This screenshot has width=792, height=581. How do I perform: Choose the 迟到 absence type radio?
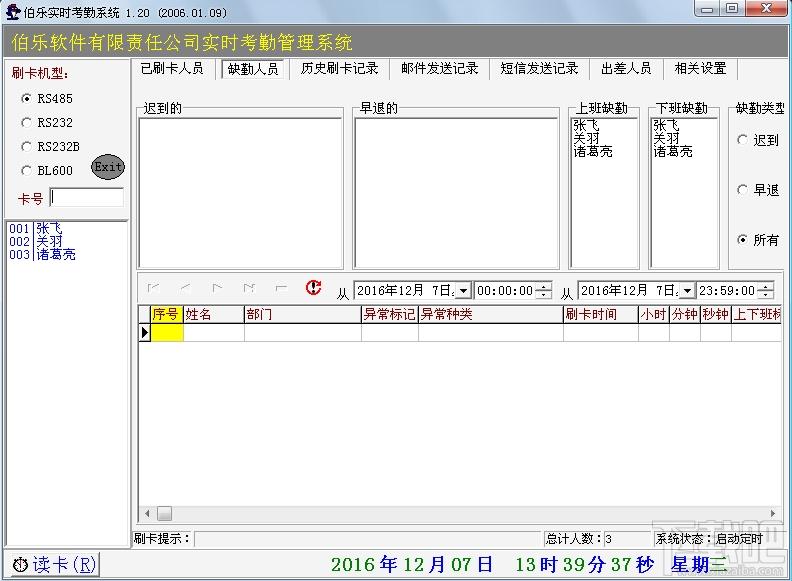758,140
